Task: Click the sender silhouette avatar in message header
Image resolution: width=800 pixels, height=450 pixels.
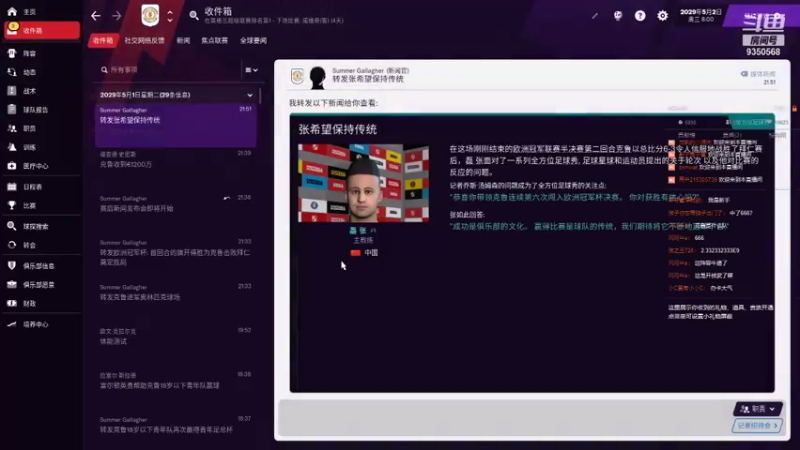Action: [317, 77]
